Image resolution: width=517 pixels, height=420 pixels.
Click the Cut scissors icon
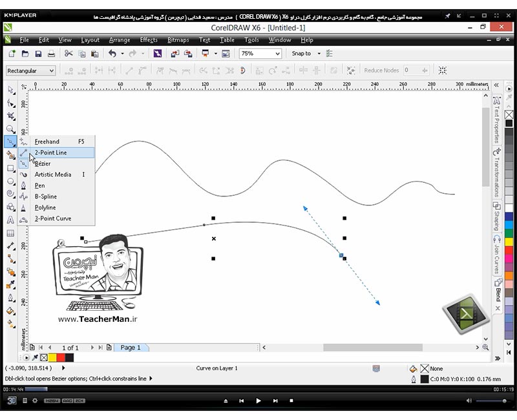[x=69, y=54]
